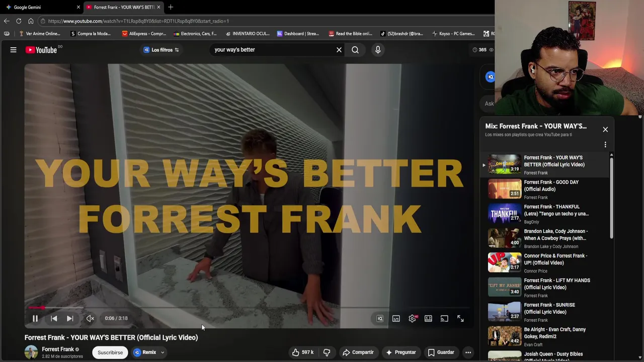Viewport: 644px width, 362px height.
Task: Search by voice microphone icon
Action: pyautogui.click(x=378, y=50)
